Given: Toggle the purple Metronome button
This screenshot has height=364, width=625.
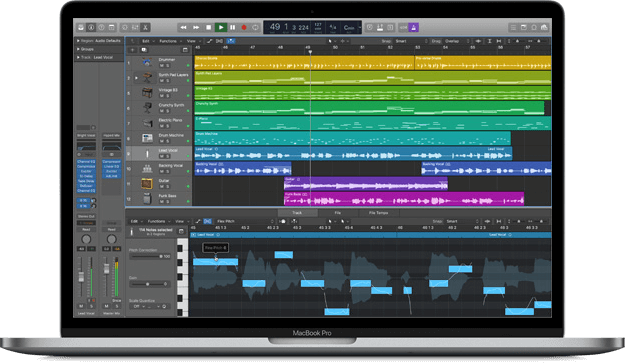Looking at the screenshot, I should point(414,28).
